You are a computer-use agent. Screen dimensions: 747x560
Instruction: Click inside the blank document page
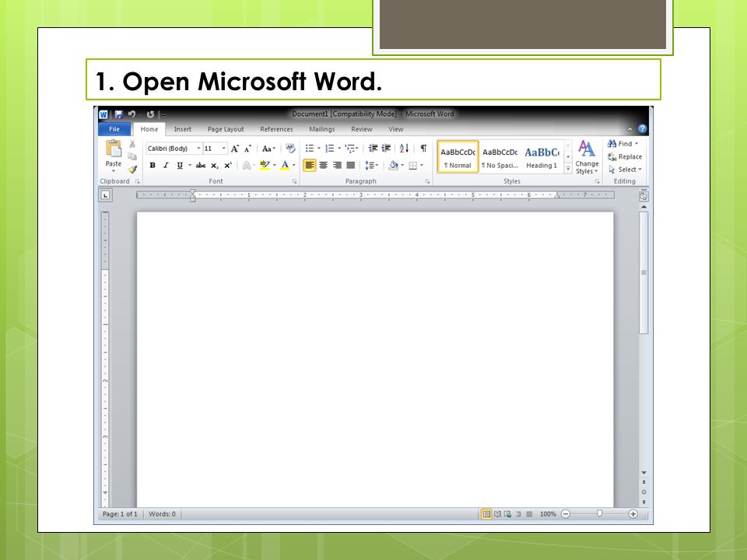375,359
